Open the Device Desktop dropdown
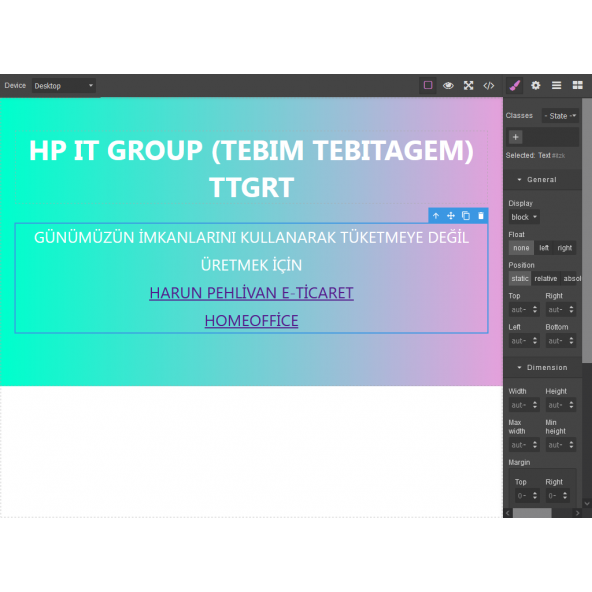592x592 pixels. (63, 86)
